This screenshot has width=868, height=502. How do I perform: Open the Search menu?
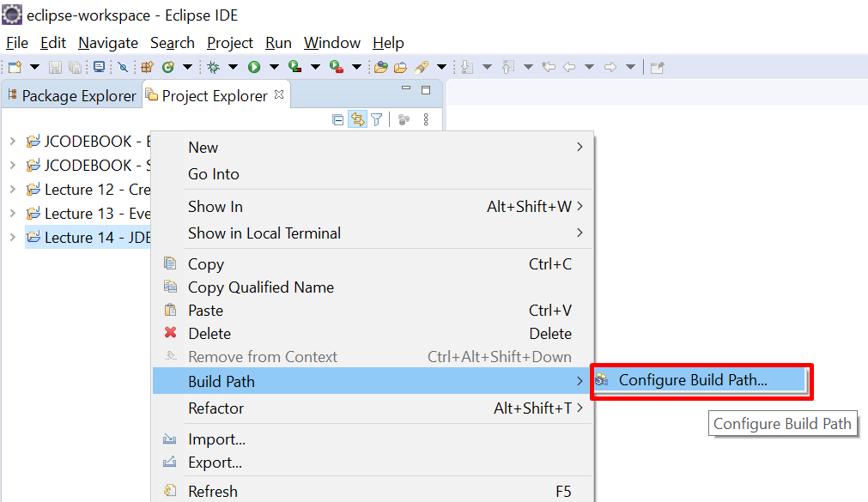173,43
